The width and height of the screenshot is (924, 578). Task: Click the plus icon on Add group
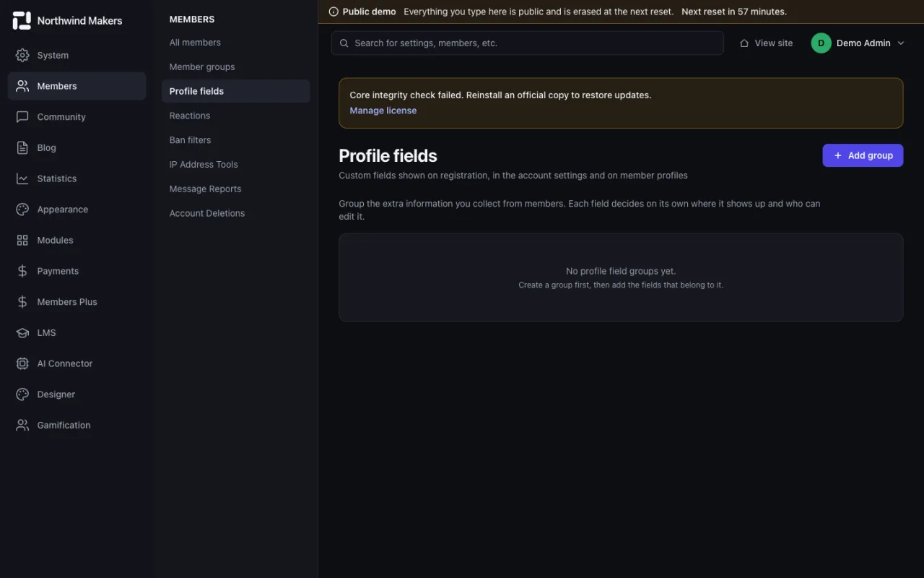pyautogui.click(x=838, y=155)
